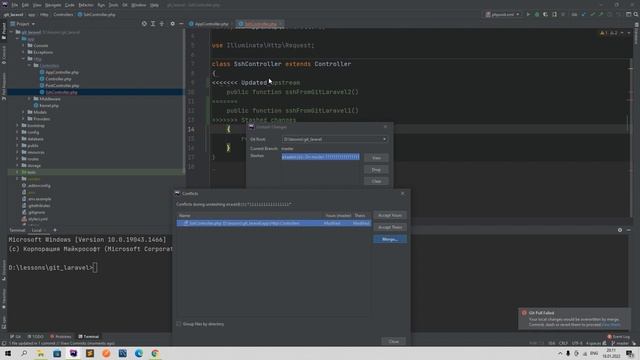Expand the Exceptions folder in project tree

coord(23,52)
